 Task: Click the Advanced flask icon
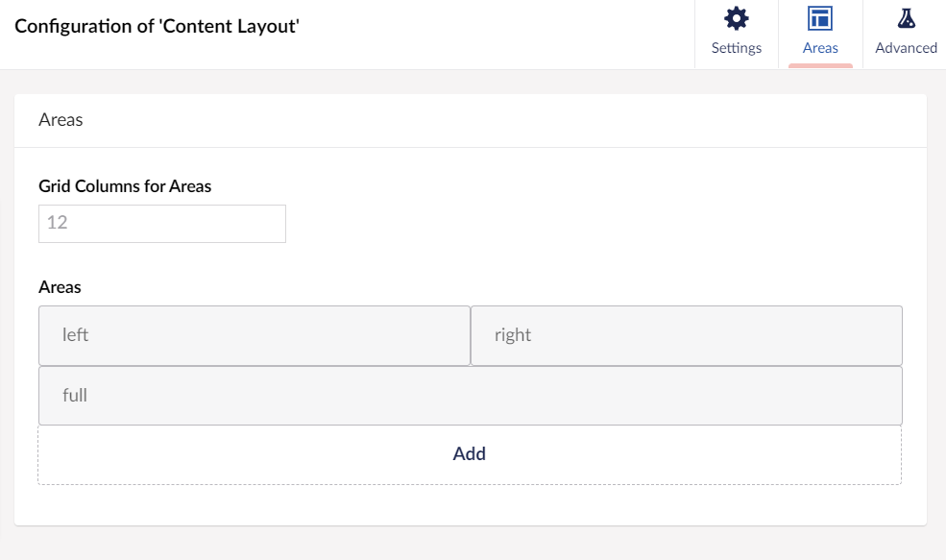click(906, 19)
